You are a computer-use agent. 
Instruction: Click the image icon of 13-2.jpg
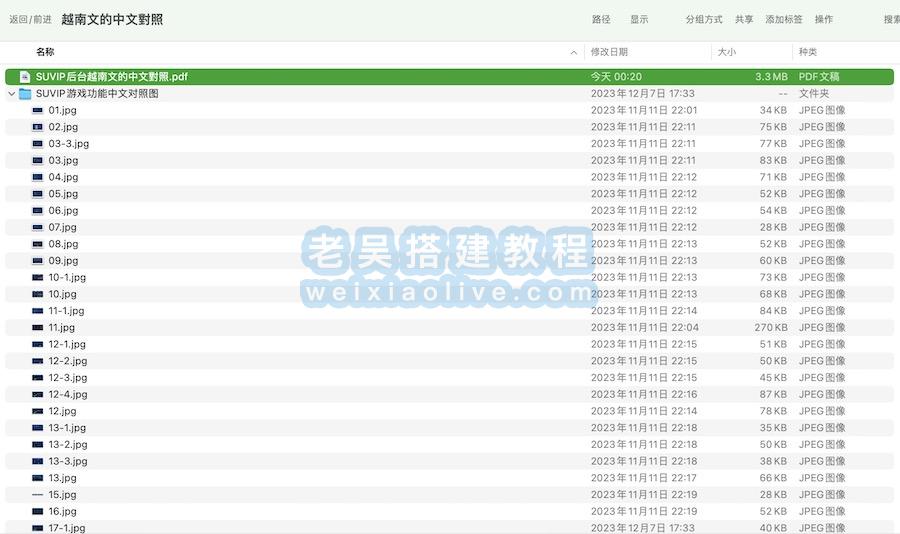(38, 444)
